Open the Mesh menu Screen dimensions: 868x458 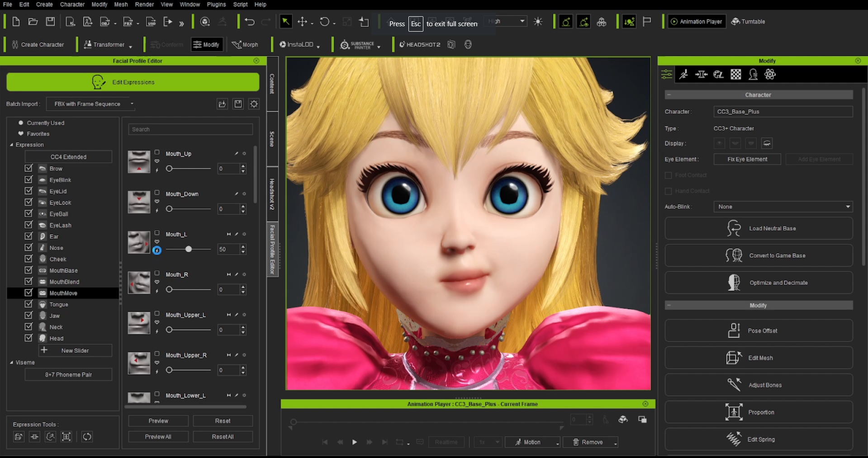(x=121, y=5)
